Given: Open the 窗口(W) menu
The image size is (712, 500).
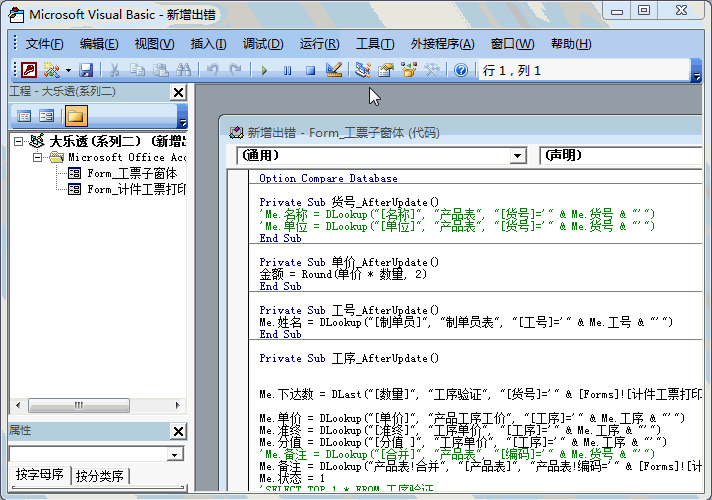Looking at the screenshot, I should tap(512, 44).
